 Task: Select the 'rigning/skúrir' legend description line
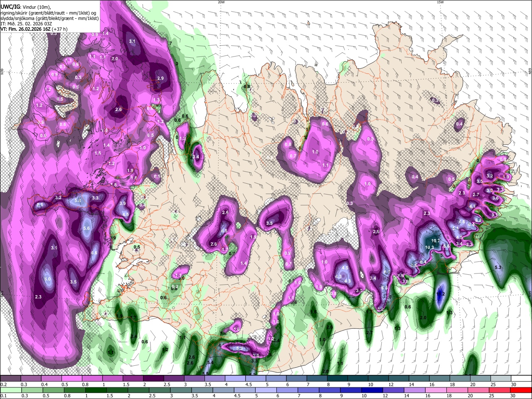[x=48, y=12]
